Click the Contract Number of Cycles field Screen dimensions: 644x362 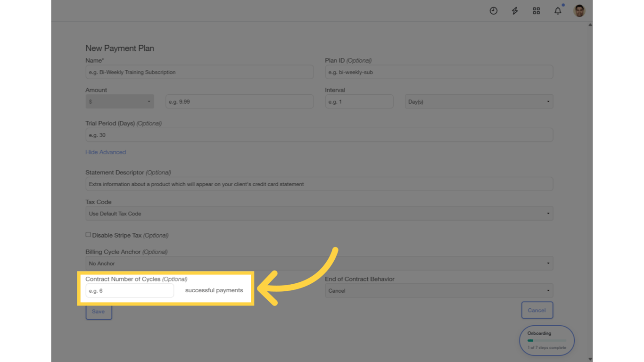(x=129, y=290)
